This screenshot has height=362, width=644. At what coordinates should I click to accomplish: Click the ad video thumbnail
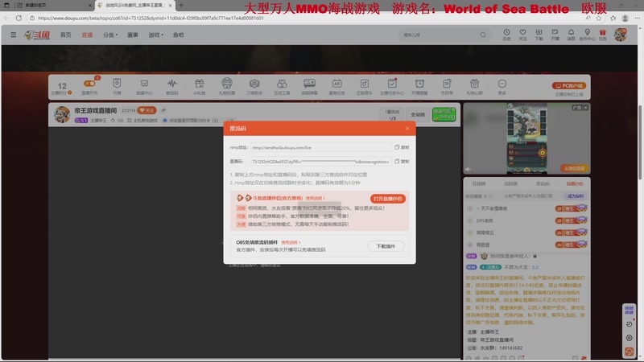click(527, 138)
